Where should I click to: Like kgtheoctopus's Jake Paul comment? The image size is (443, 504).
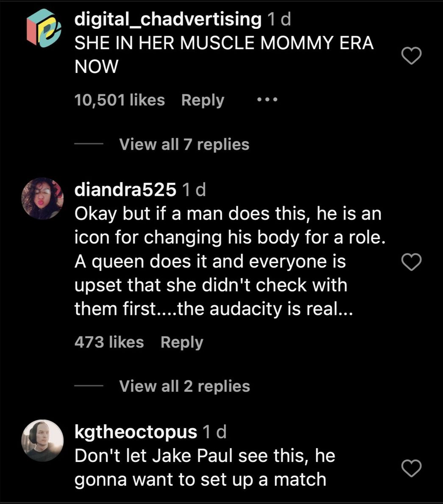click(412, 468)
